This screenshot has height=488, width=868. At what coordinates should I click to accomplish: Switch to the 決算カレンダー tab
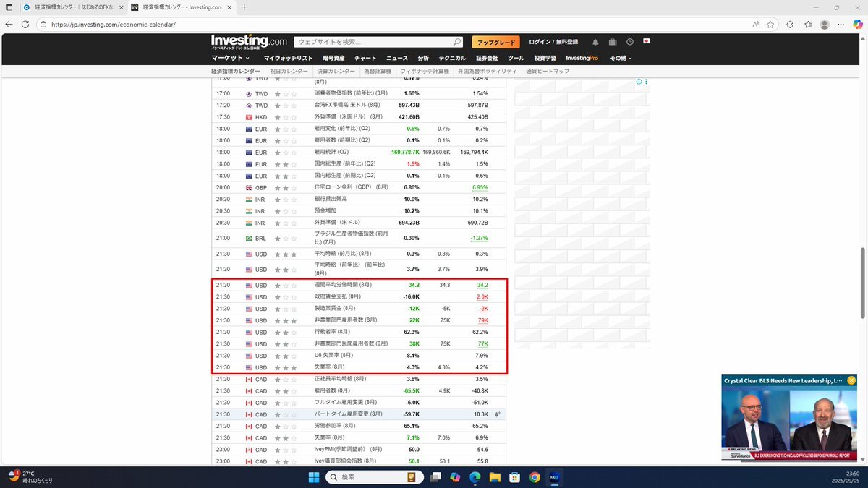336,72
